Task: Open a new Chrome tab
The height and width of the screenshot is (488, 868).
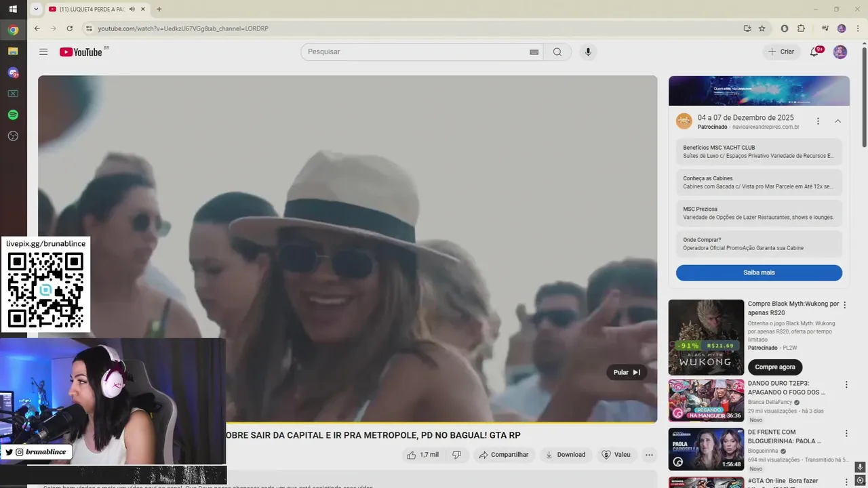Action: tap(159, 9)
